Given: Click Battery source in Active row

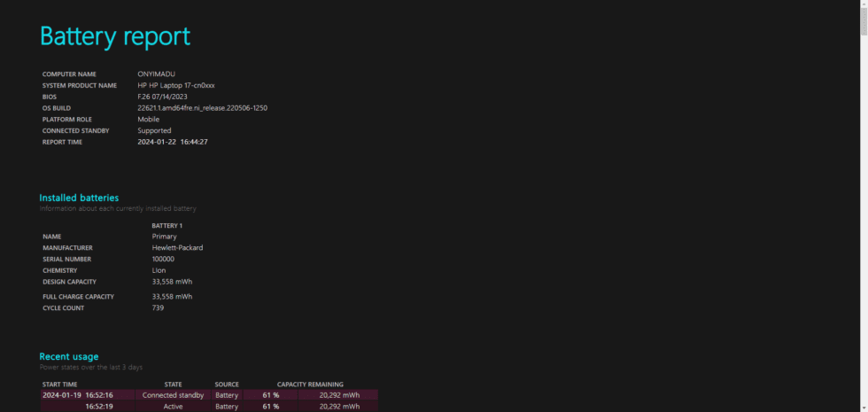Looking at the screenshot, I should click(227, 407).
